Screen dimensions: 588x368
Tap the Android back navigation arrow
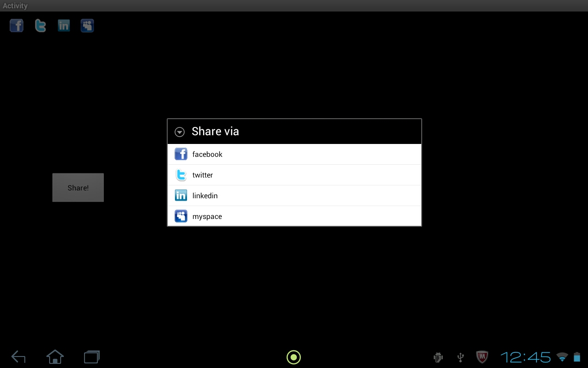18,357
